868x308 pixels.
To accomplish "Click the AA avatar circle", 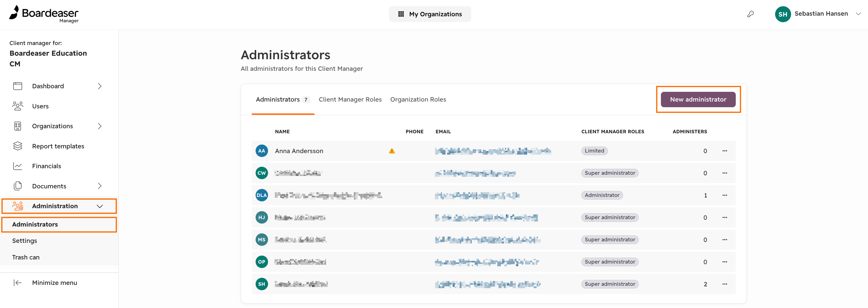I will [x=262, y=151].
